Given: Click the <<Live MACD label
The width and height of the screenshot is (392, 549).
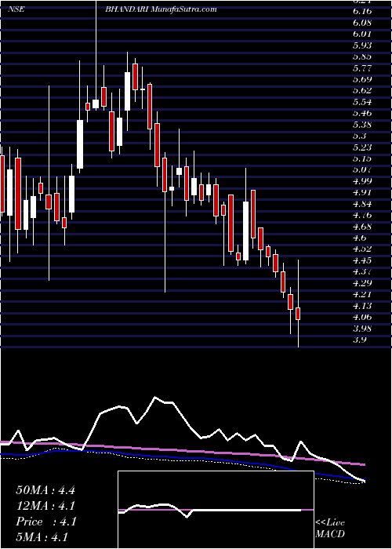Looking at the screenshot, I should coord(330,529).
